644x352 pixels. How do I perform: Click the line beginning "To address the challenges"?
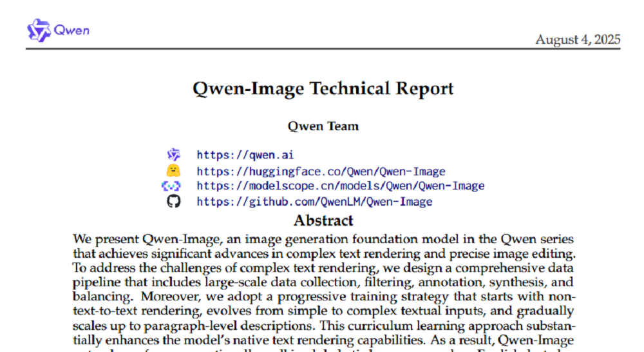pyautogui.click(x=323, y=268)
